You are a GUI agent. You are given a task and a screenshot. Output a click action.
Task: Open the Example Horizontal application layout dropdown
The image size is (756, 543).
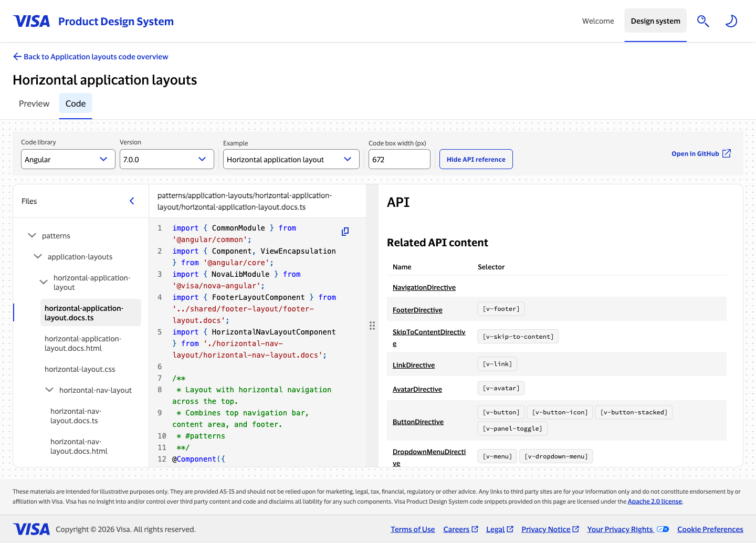point(291,159)
